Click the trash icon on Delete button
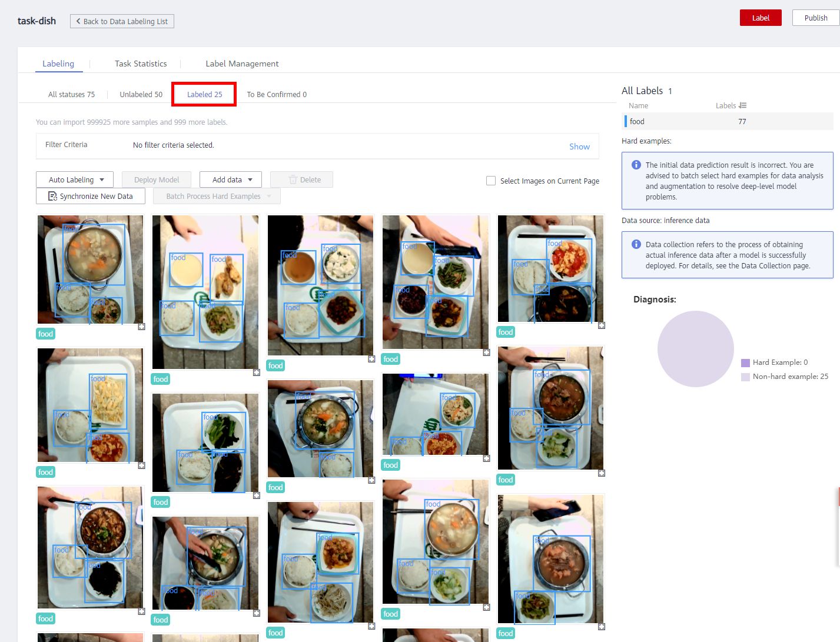This screenshot has height=642, width=840. tap(293, 180)
